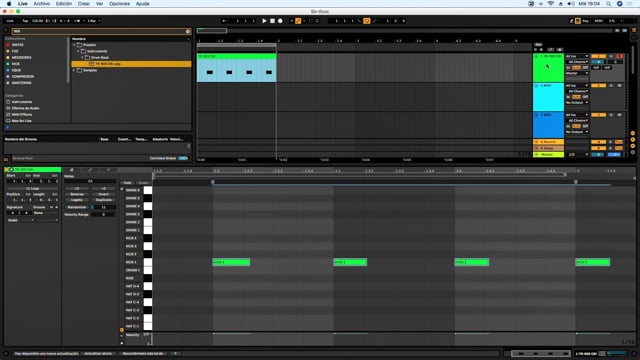The width and height of the screenshot is (640, 360).
Task: Enable the Draw Mode pencil in the control bar
Action: point(571,21)
